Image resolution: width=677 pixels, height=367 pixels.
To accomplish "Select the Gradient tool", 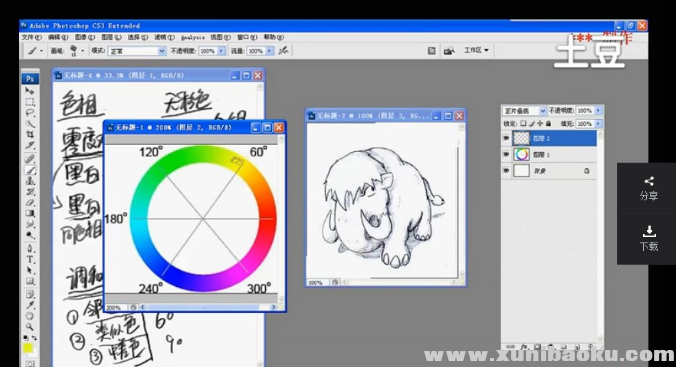I will (30, 213).
